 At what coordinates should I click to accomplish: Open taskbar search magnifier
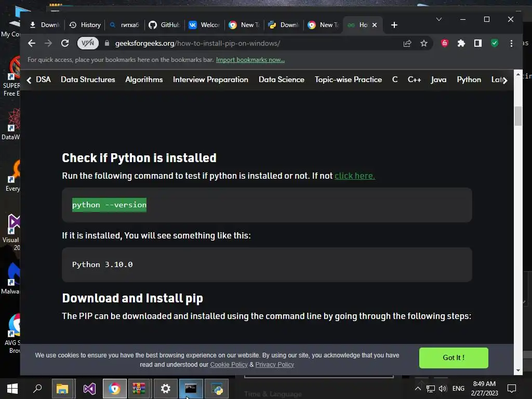(37, 389)
